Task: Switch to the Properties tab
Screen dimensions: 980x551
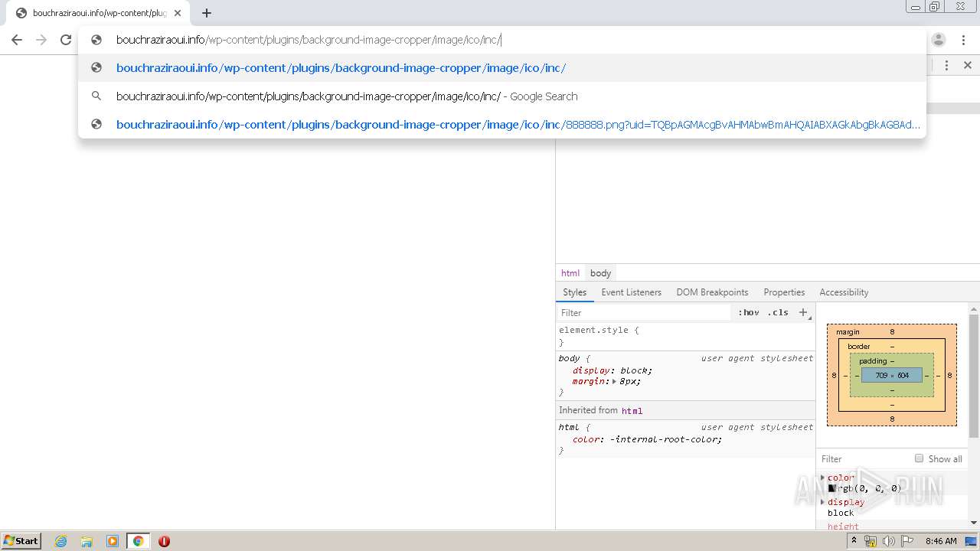Action: 784,292
